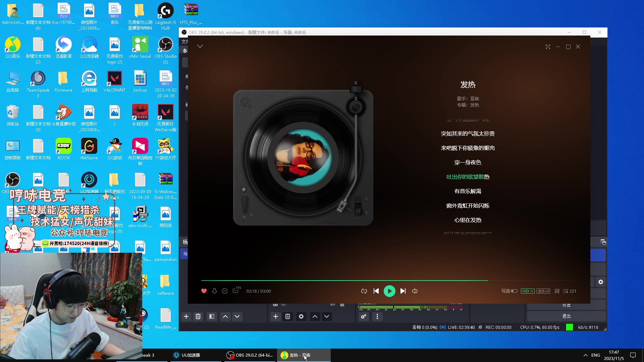This screenshot has height=362, width=644.
Task: Select the 斗鱼直播伴侣 desktop icon
Action: coord(64,115)
